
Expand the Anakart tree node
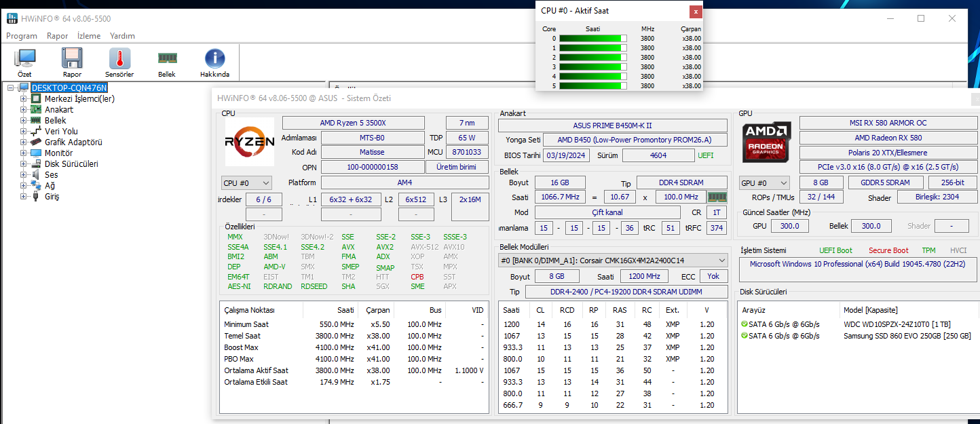23,109
